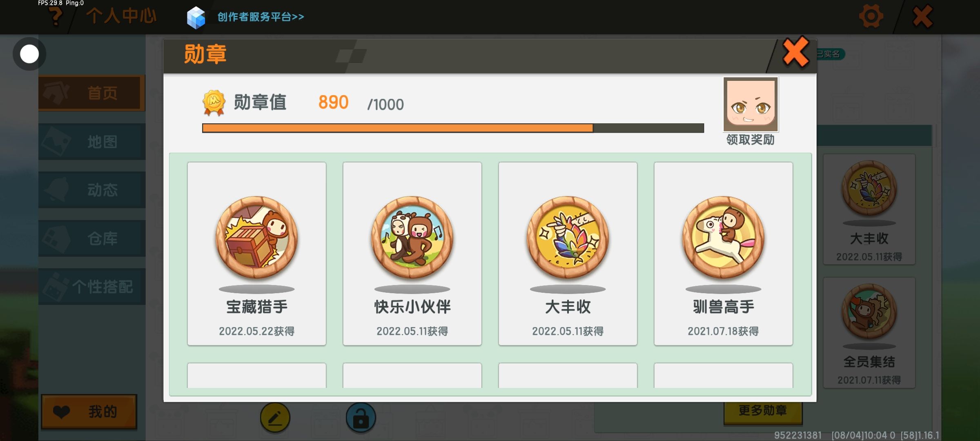Open the 大丰收 medal in the dialog
Viewport: 980px width, 441px height.
pos(568,254)
